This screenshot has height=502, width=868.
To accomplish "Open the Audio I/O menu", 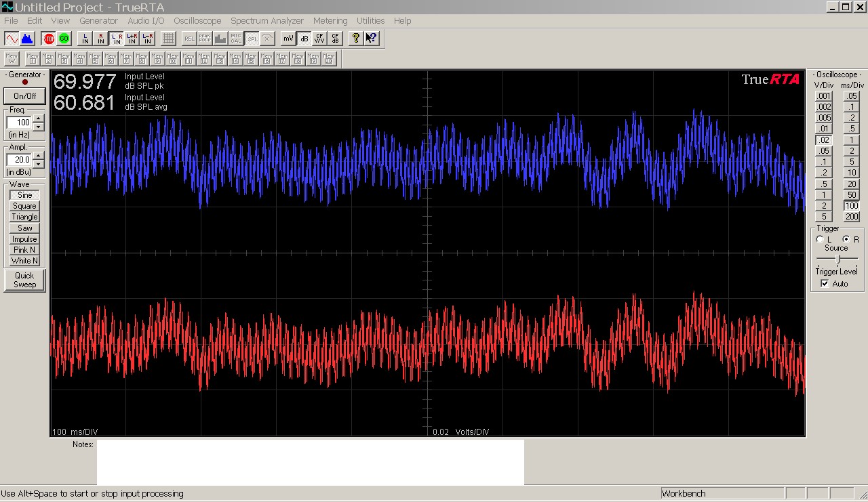I will pos(146,21).
